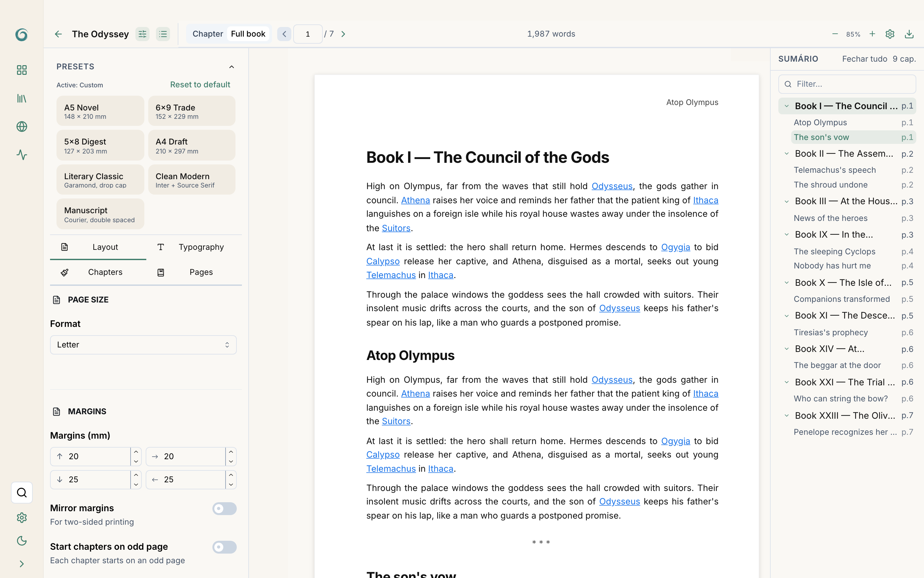This screenshot has height=578, width=924.
Task: Collapse Book III — At the Hous... chevron
Action: pos(787,201)
